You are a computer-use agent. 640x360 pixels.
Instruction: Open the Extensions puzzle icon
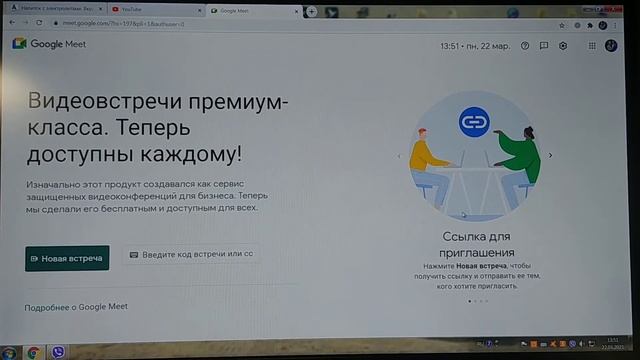[x=590, y=25]
